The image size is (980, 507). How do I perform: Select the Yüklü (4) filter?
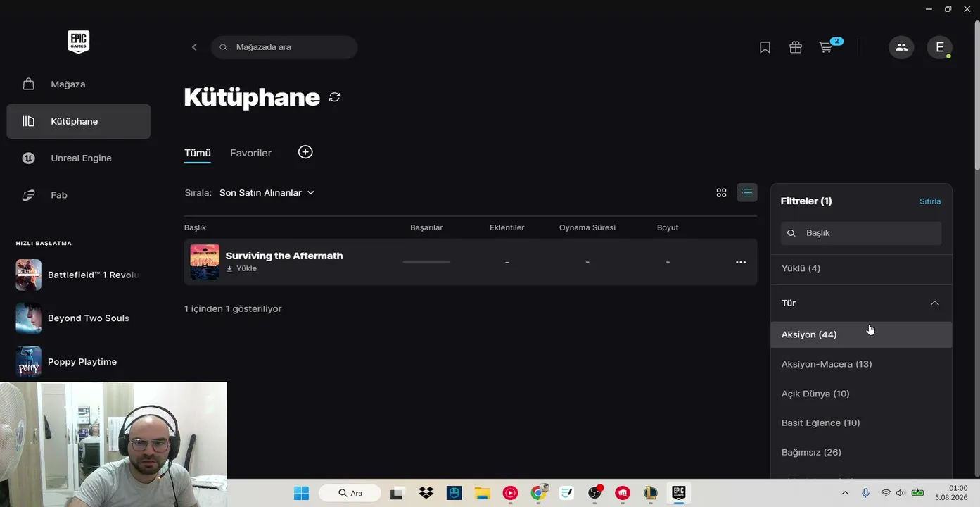point(861,268)
